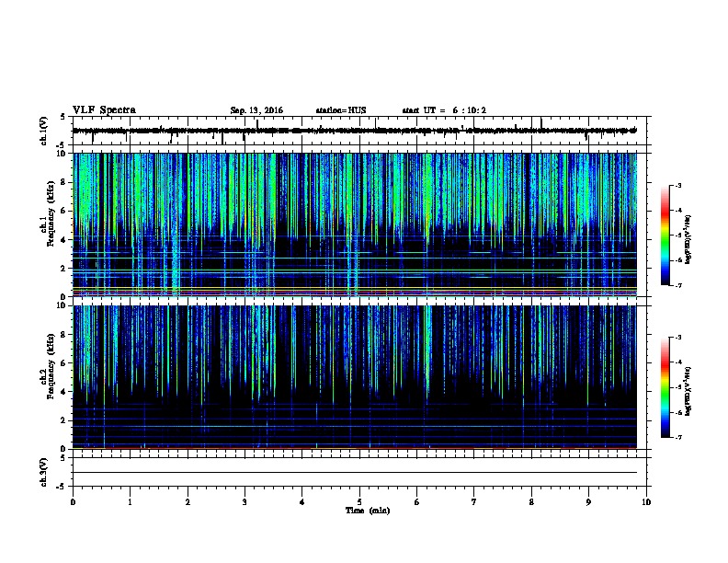This screenshot has height=563, width=728.
Task: Click the time axis tick label '7'
Action: point(474,502)
